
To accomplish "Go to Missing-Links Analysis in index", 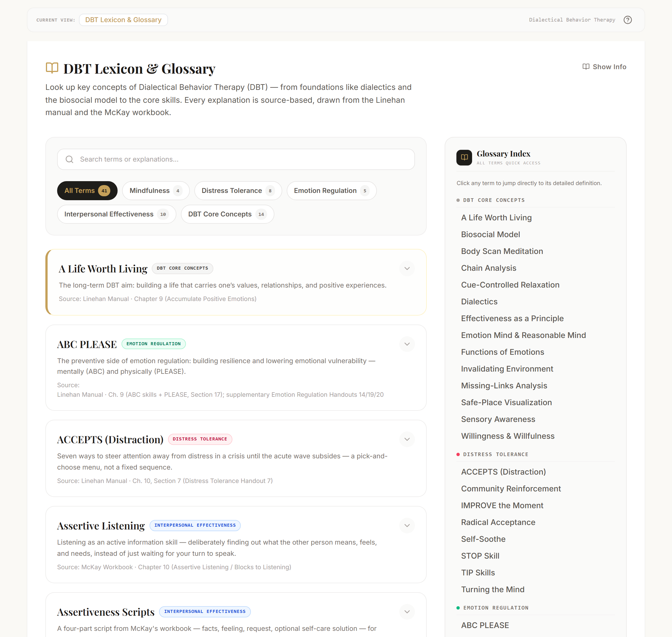I will click(x=504, y=386).
